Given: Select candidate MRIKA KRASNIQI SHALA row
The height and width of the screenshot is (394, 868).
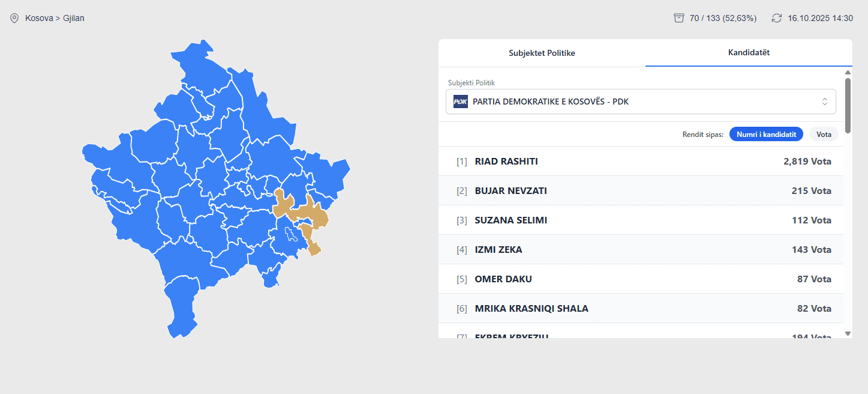Looking at the screenshot, I should click(641, 309).
